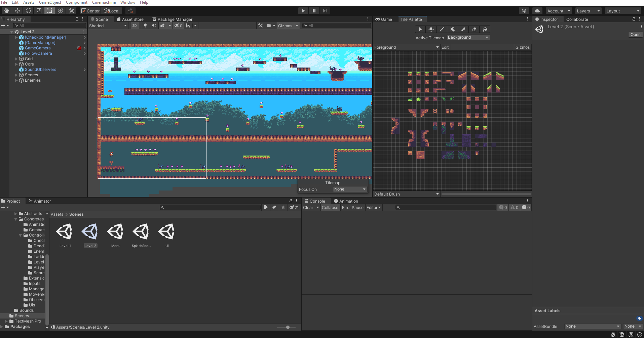Select the Transform tool in the toolbar
The image size is (644, 338).
coord(61,11)
